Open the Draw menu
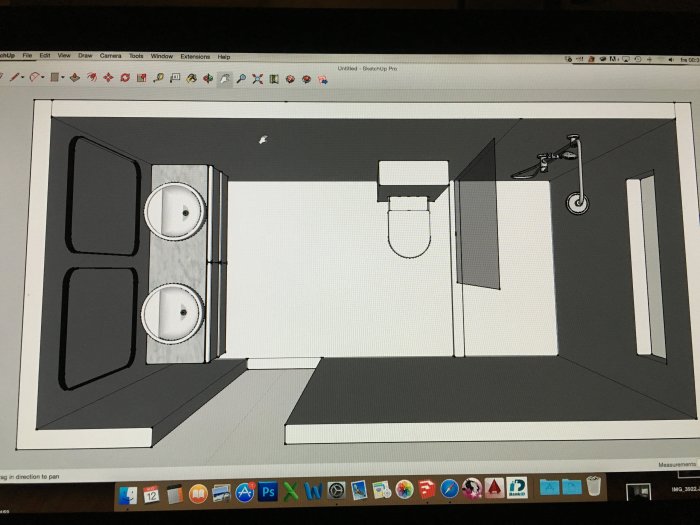 pos(85,56)
